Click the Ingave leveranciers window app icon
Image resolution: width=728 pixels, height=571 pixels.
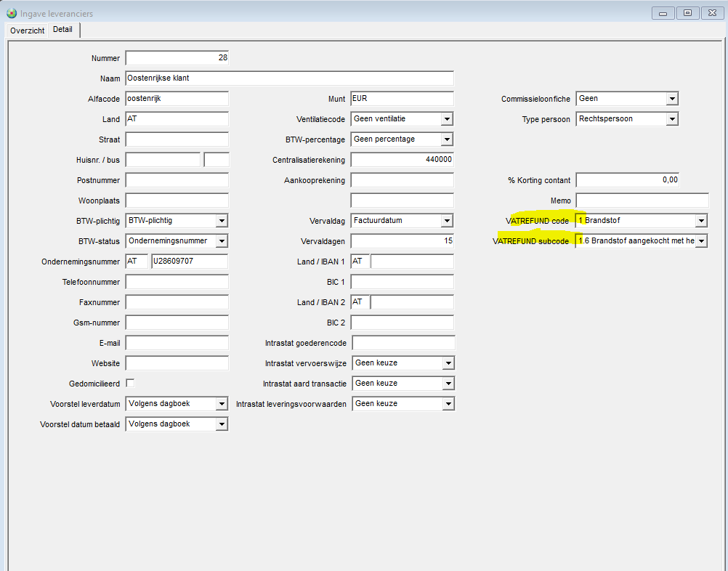click(x=11, y=14)
